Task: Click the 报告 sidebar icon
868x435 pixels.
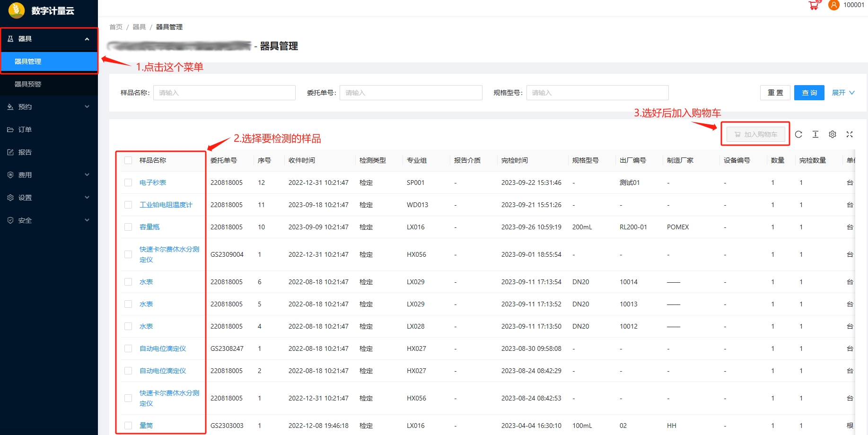Action: [10, 152]
